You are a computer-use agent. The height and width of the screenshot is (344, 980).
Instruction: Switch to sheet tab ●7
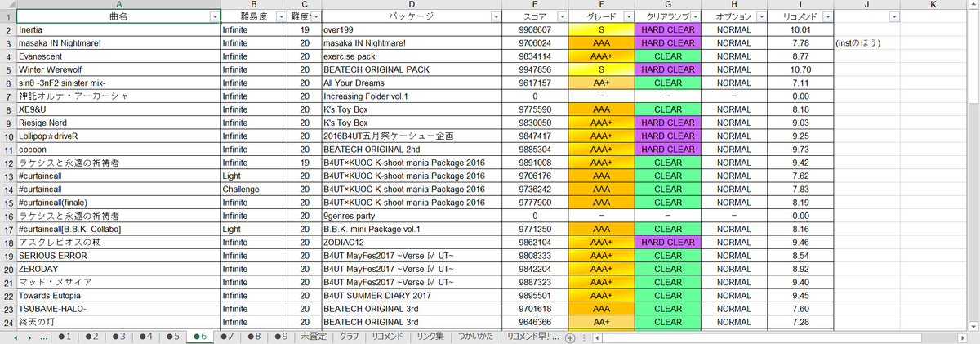227,337
